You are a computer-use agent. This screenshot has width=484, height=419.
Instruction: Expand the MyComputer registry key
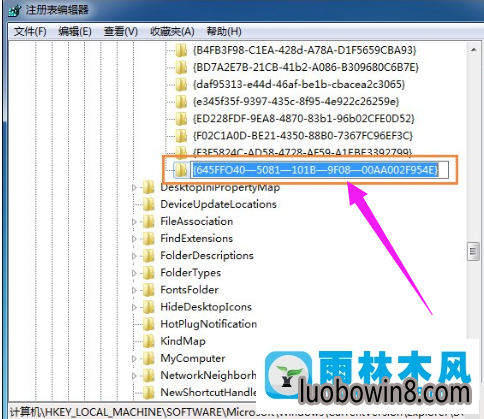(134, 359)
